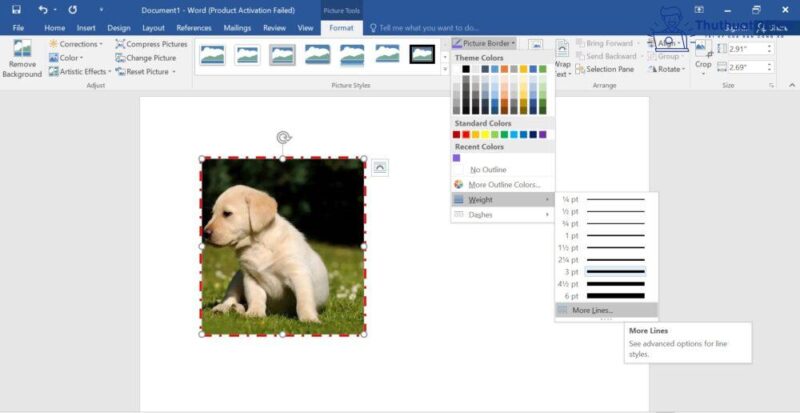Click the Crop tool

click(703, 58)
